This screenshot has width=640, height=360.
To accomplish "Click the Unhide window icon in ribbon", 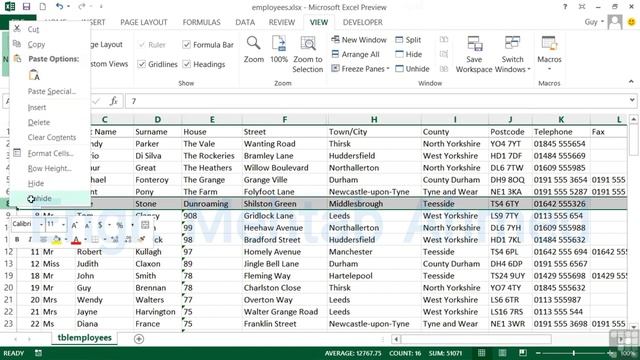I will (399, 69).
